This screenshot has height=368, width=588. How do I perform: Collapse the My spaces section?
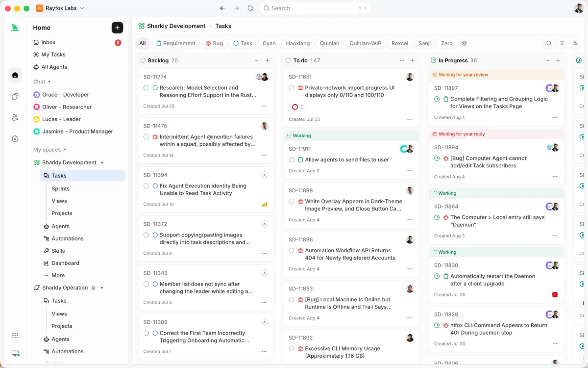65,150
